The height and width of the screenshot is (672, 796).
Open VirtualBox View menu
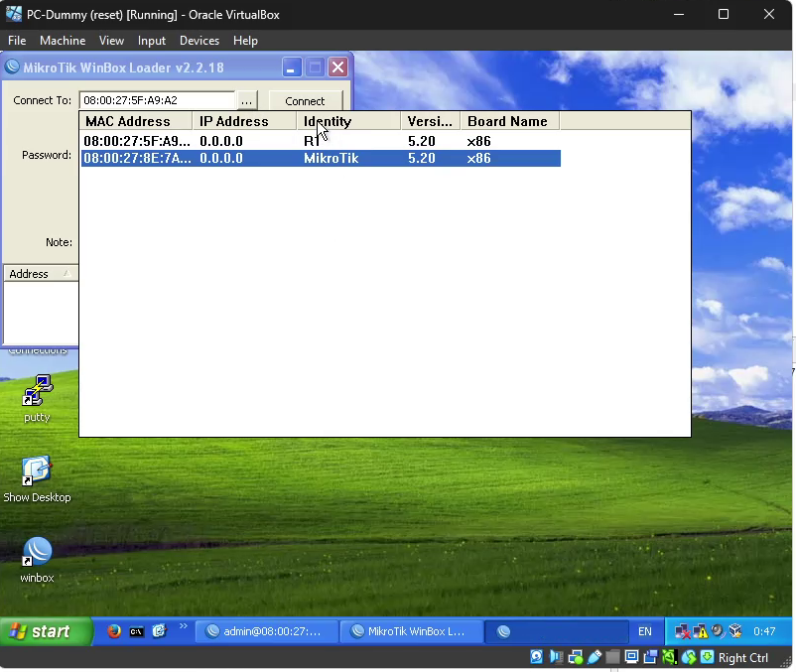[111, 41]
